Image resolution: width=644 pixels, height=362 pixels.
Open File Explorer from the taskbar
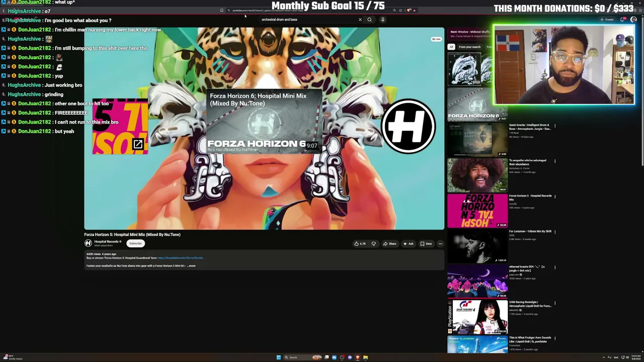point(366,357)
